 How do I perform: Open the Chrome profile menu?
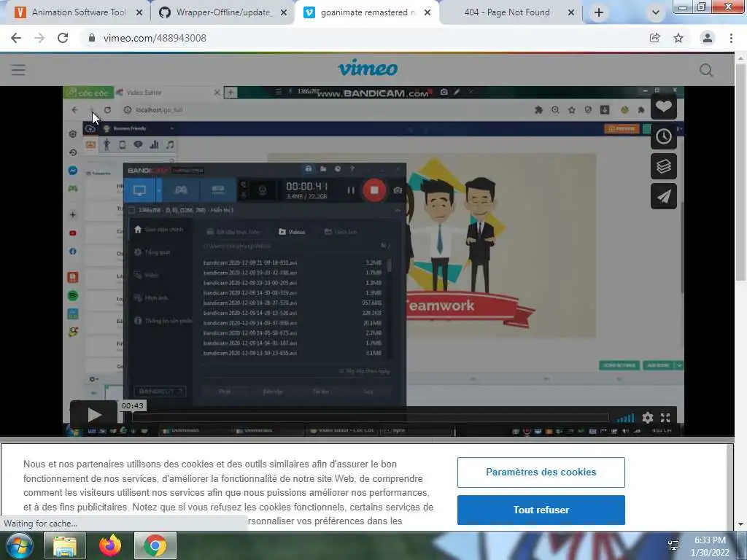pyautogui.click(x=708, y=38)
